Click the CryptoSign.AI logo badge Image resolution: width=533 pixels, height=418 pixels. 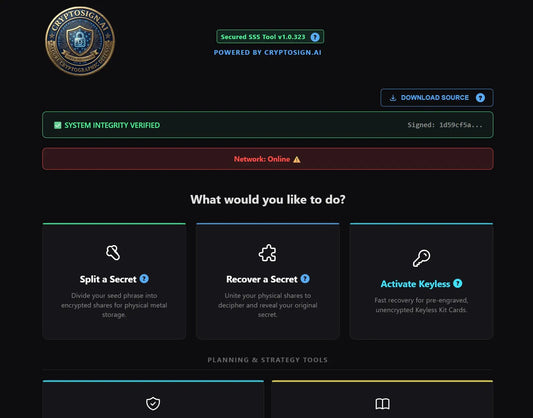(x=80, y=41)
